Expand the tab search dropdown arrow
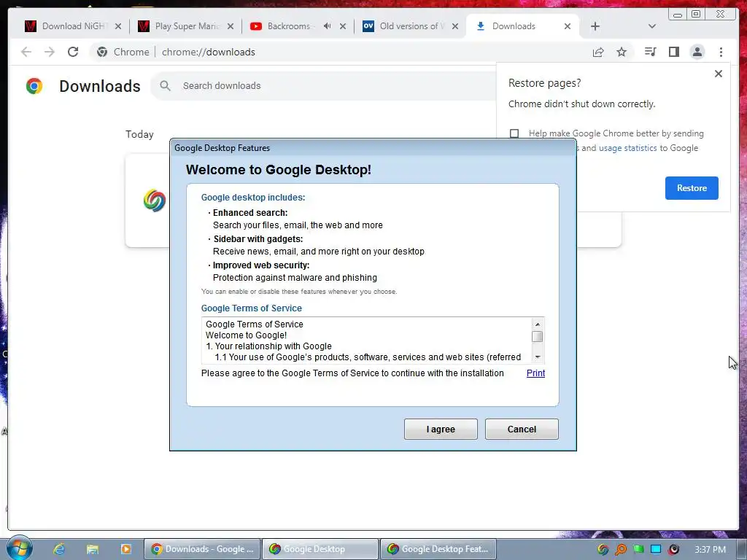 point(652,26)
